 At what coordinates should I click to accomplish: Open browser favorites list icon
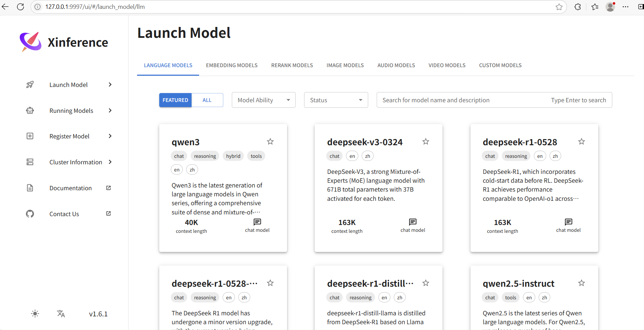point(595,7)
